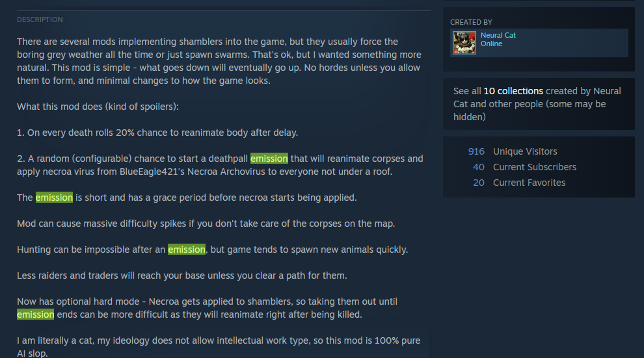Click the CREATED BY heading
The width and height of the screenshot is (644, 358).
click(471, 22)
